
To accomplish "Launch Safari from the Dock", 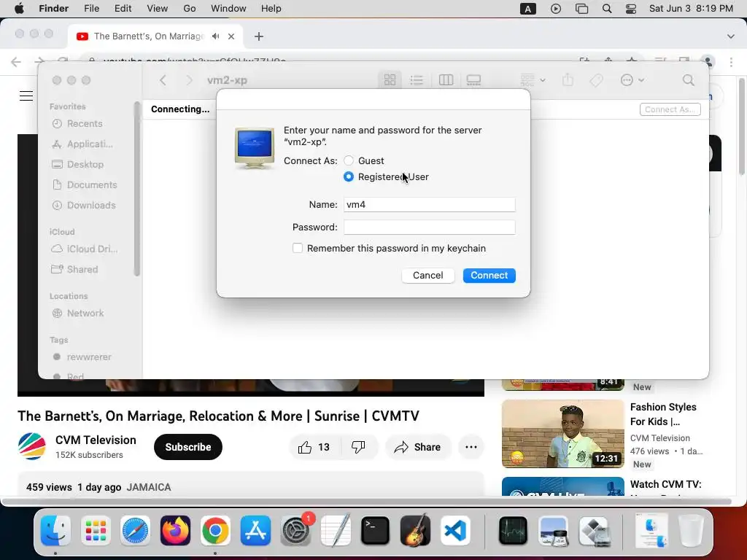I will [x=135, y=531].
